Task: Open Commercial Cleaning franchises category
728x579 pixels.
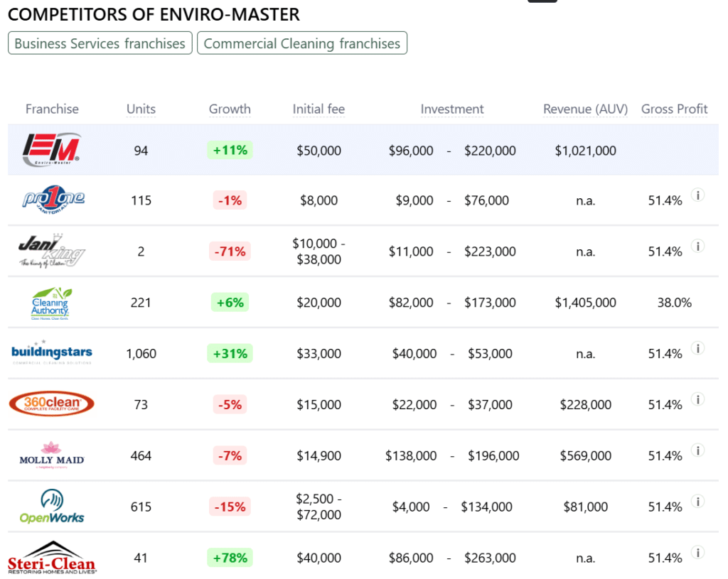Action: pyautogui.click(x=301, y=43)
